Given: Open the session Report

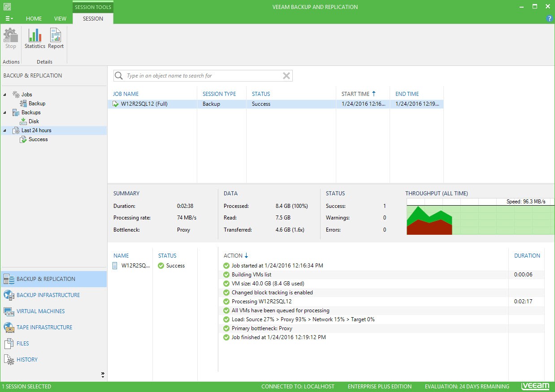Looking at the screenshot, I should (56, 39).
